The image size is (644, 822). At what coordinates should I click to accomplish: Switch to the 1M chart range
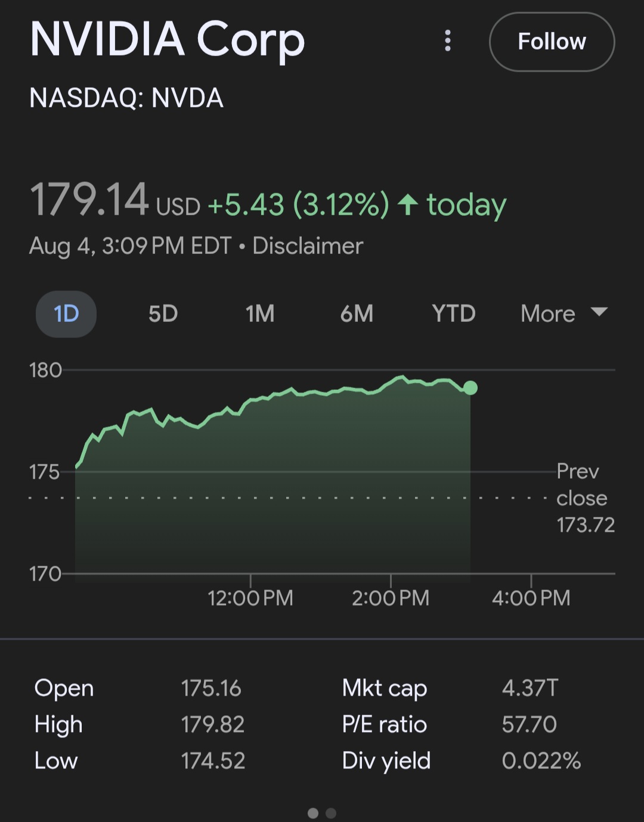tap(260, 314)
